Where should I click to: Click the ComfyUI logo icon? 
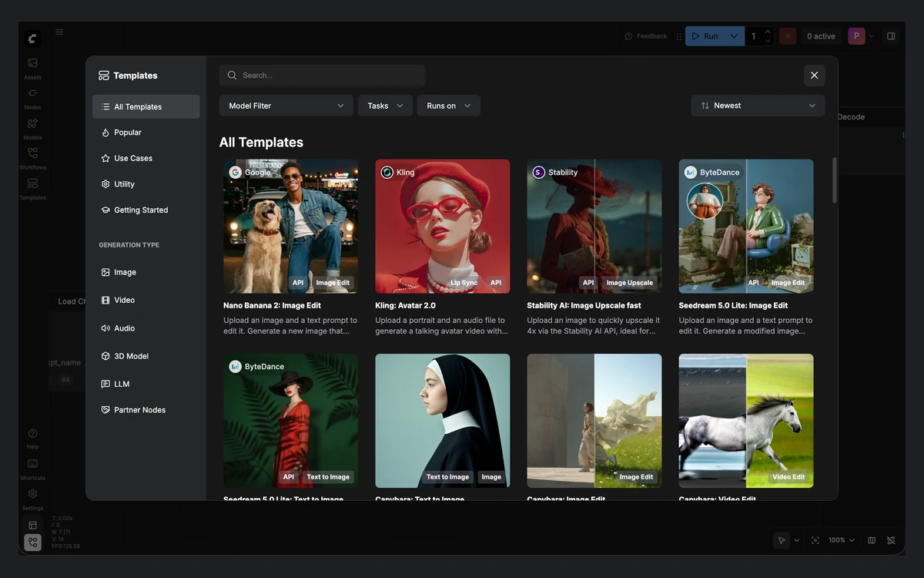point(32,38)
